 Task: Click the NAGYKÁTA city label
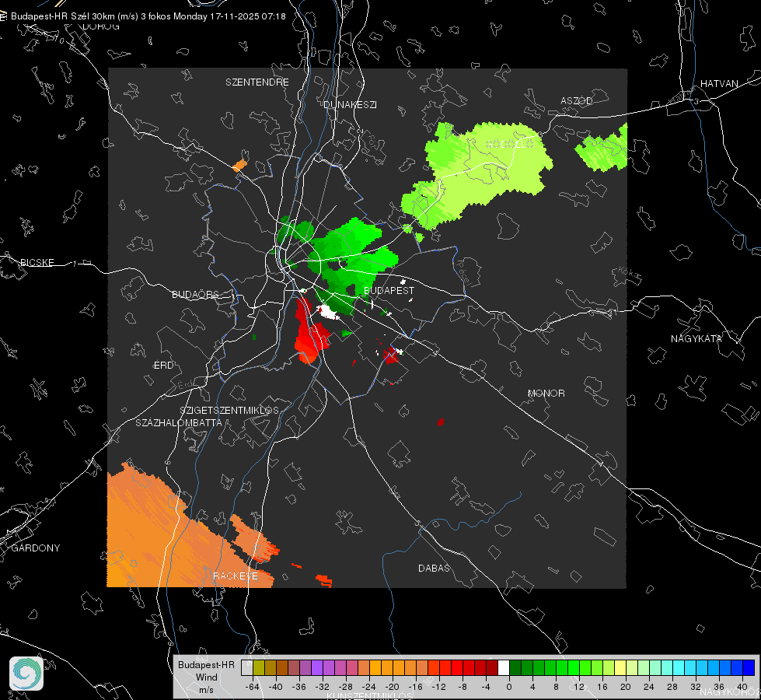tap(696, 339)
